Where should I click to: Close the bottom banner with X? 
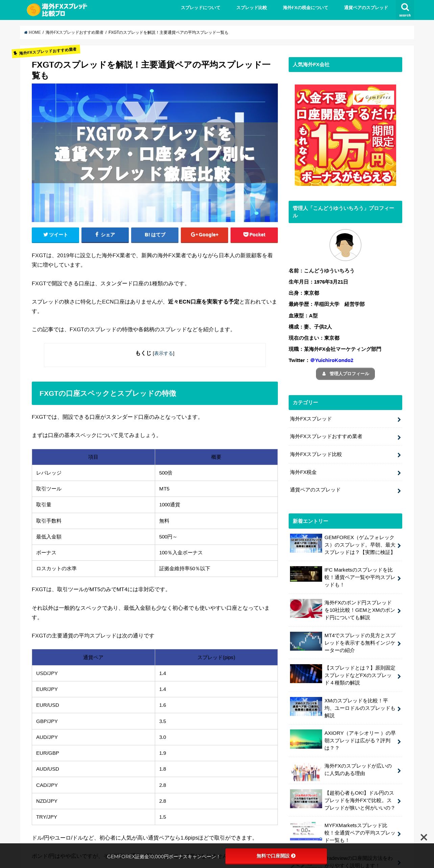424,837
